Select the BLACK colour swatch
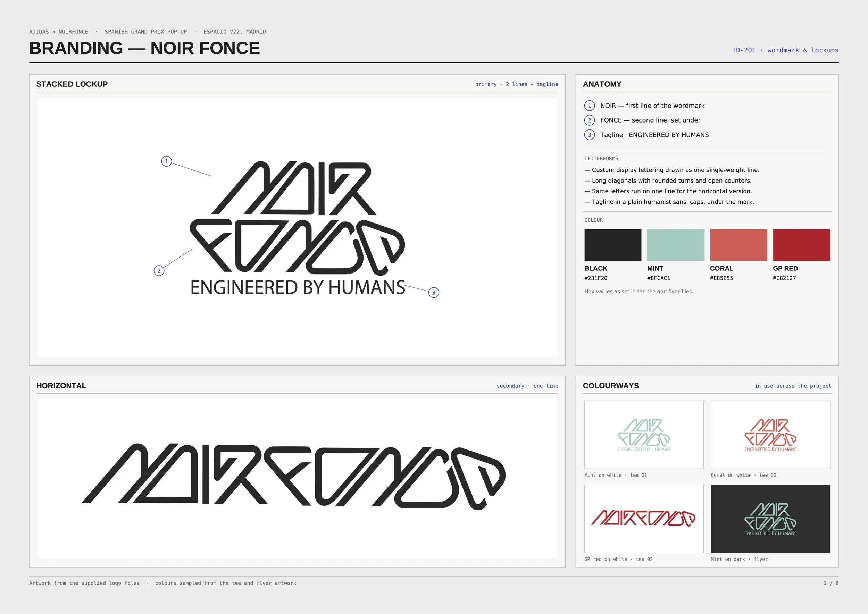 (x=613, y=245)
